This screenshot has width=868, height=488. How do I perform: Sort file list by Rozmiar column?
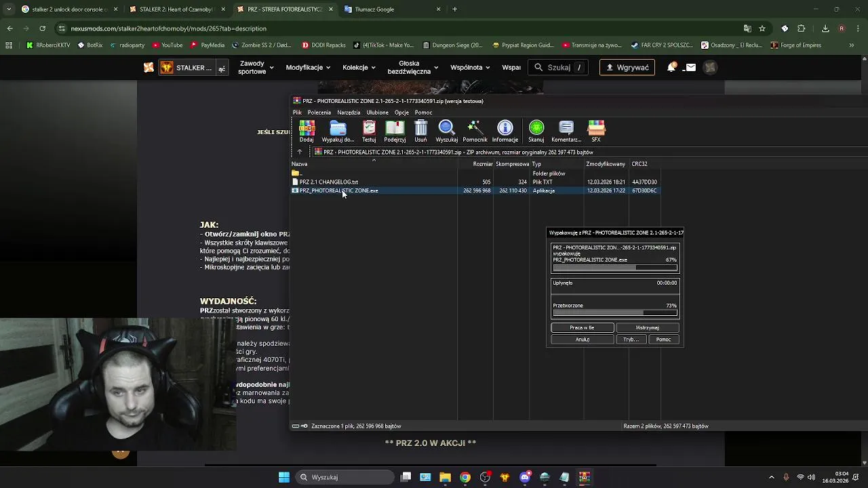click(475, 164)
